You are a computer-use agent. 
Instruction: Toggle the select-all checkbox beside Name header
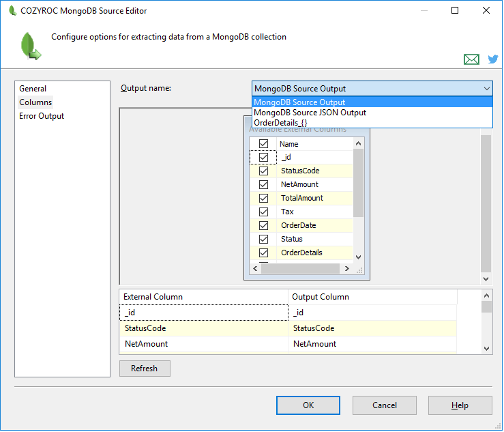[x=263, y=144]
